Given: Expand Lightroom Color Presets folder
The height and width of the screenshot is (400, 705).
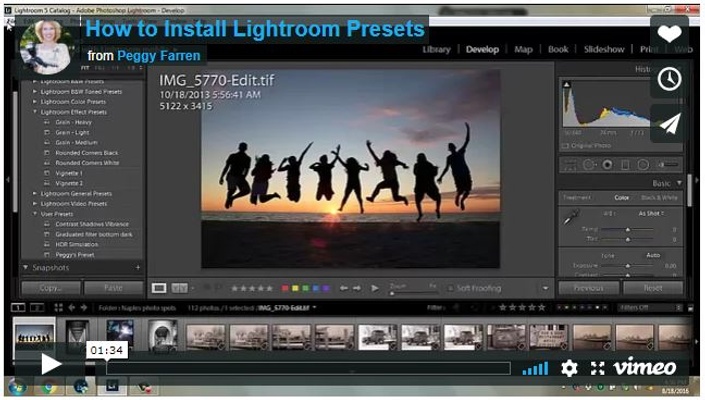Looking at the screenshot, I should (35, 102).
